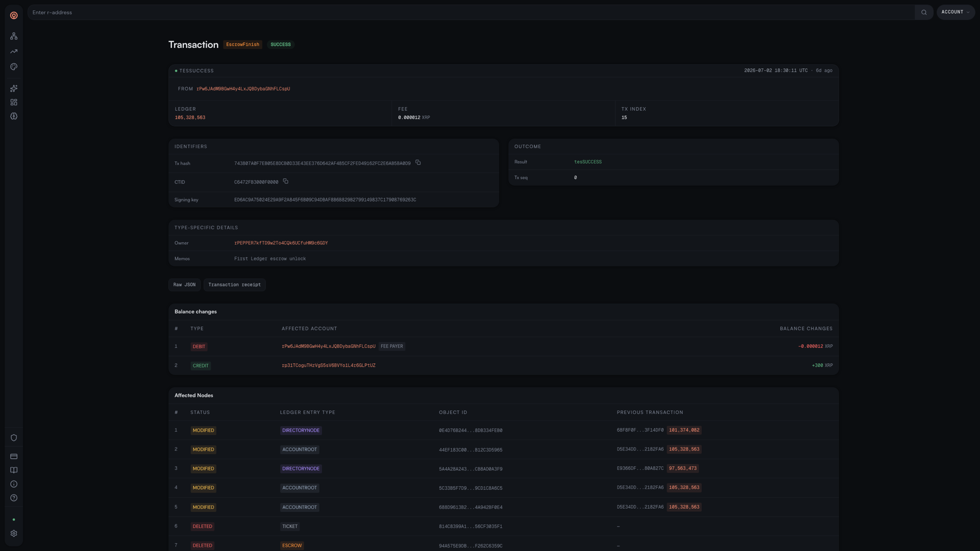980x551 pixels.
Task: Click object ID 94A575E9DB...F262C6359C
Action: (x=471, y=546)
